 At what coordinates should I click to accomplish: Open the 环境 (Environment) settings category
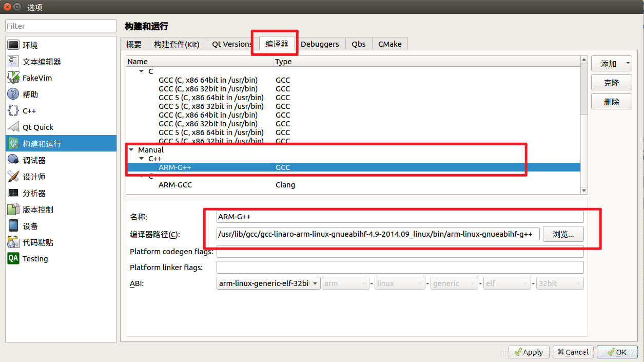pyautogui.click(x=61, y=45)
